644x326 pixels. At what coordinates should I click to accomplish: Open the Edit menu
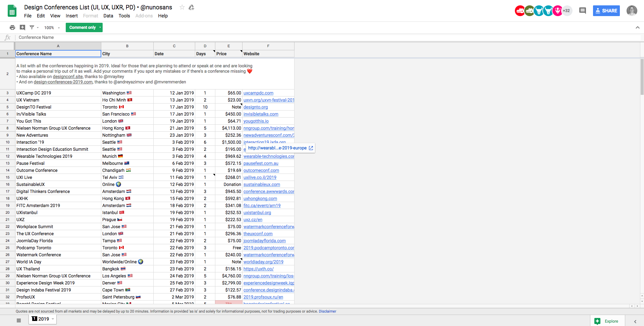tap(41, 16)
